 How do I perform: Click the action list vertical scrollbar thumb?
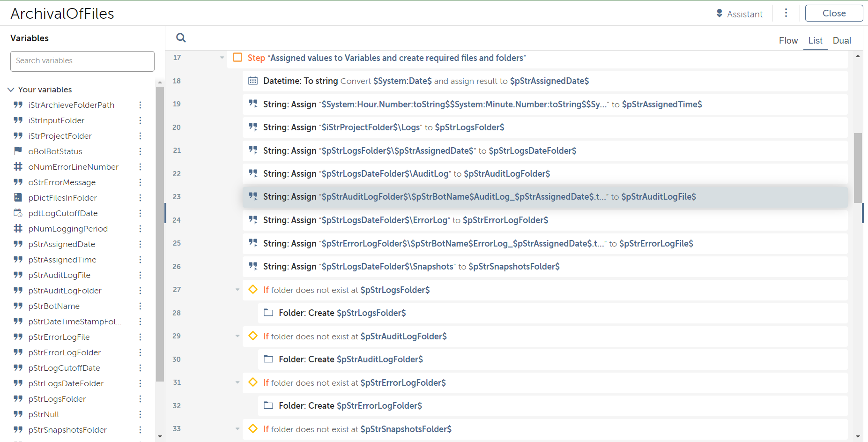[858, 168]
